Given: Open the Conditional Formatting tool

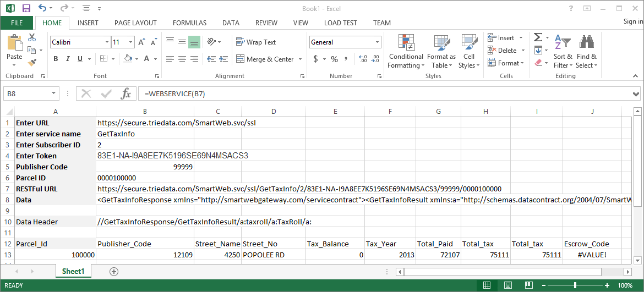Looking at the screenshot, I should coord(406,53).
